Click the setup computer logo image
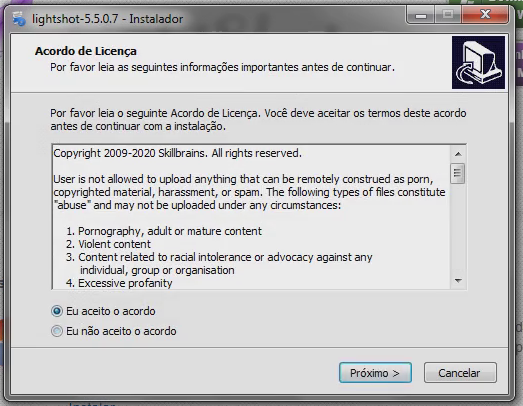Viewport: 523px width, 406px height. (x=478, y=62)
